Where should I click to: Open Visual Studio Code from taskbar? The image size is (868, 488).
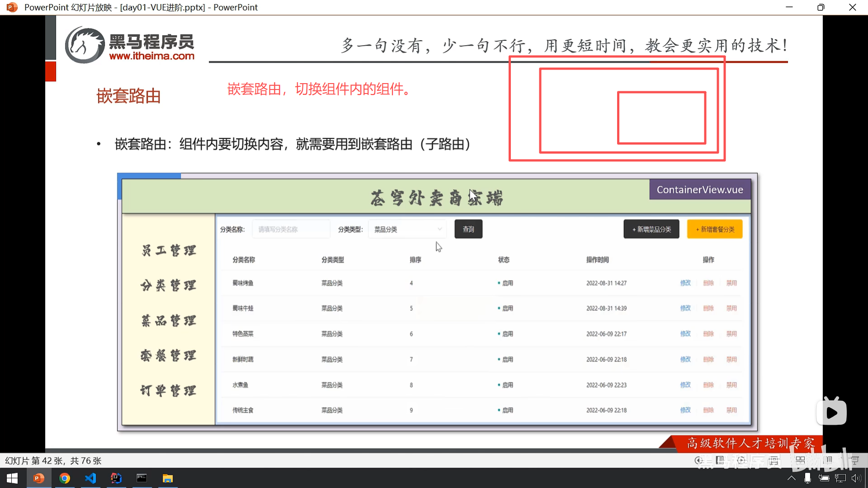coord(90,478)
